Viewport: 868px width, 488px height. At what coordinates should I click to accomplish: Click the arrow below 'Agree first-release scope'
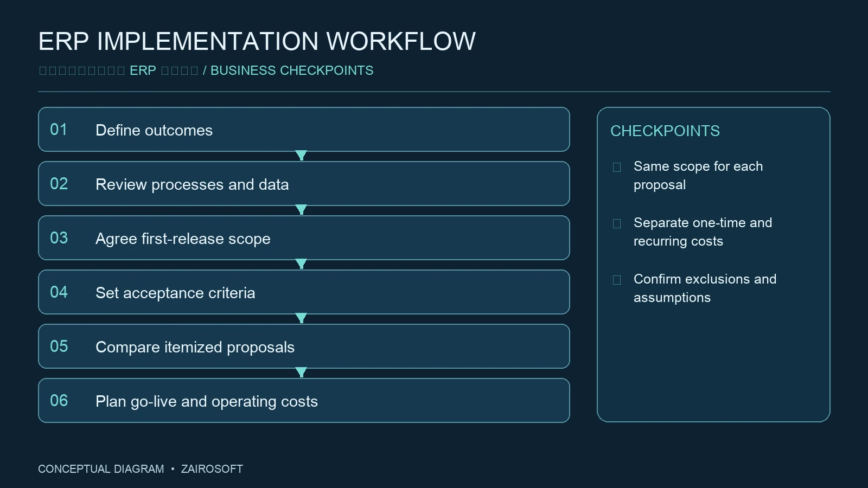(301, 264)
